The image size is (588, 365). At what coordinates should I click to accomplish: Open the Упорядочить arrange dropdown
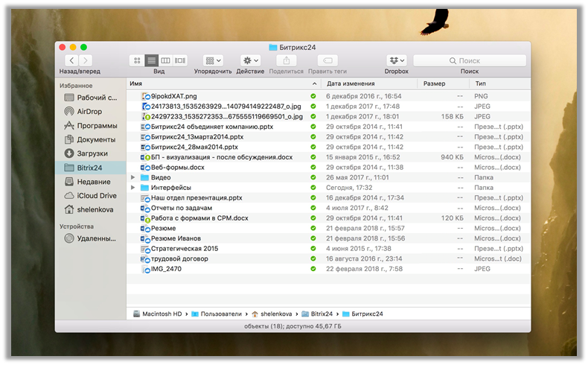[214, 60]
